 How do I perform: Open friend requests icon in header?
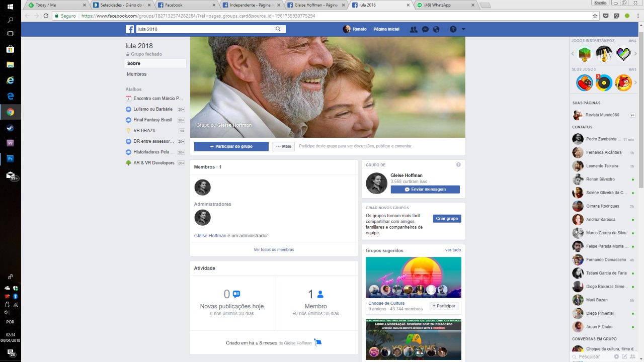click(x=414, y=29)
